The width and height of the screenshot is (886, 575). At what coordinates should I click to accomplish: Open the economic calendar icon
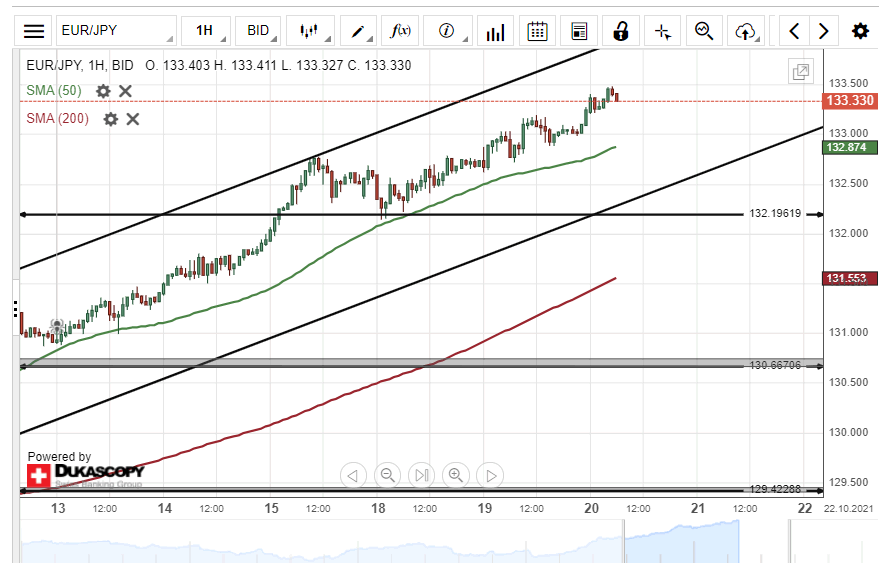[x=537, y=31]
